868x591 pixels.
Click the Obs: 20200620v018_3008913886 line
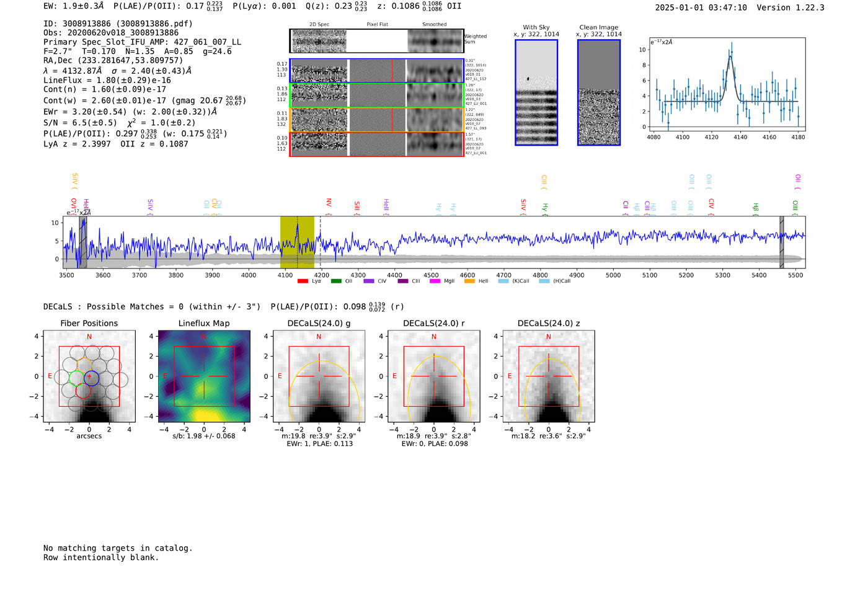pyautogui.click(x=111, y=33)
